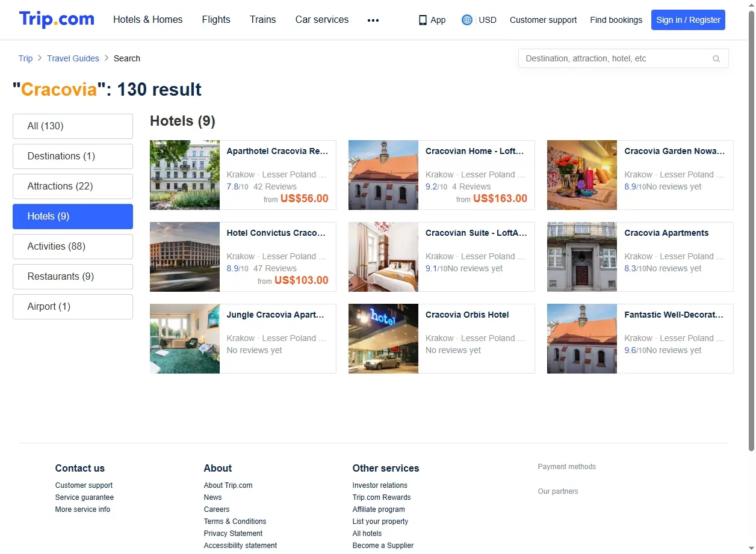Click the phone App icon
The width and height of the screenshot is (756, 554).
point(423,20)
